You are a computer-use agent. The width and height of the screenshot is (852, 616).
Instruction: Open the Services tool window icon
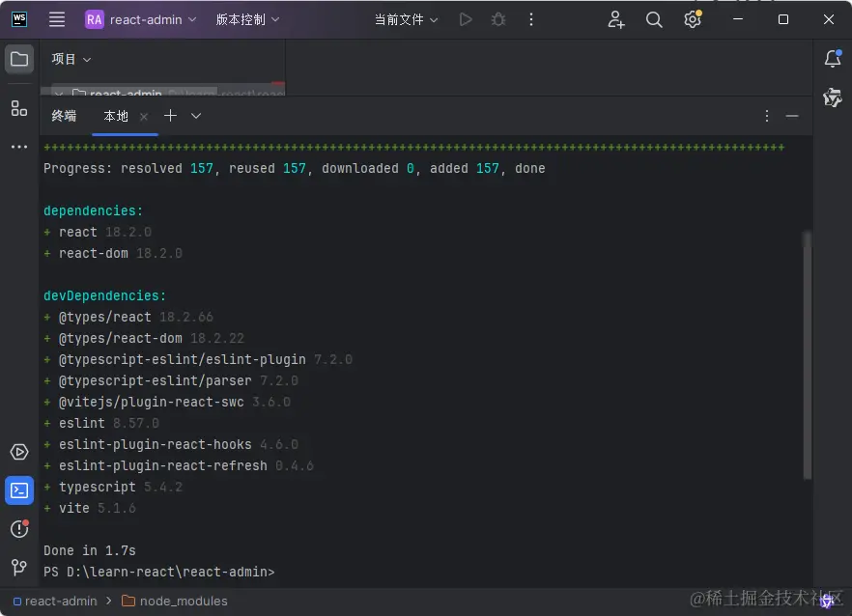pos(19,452)
